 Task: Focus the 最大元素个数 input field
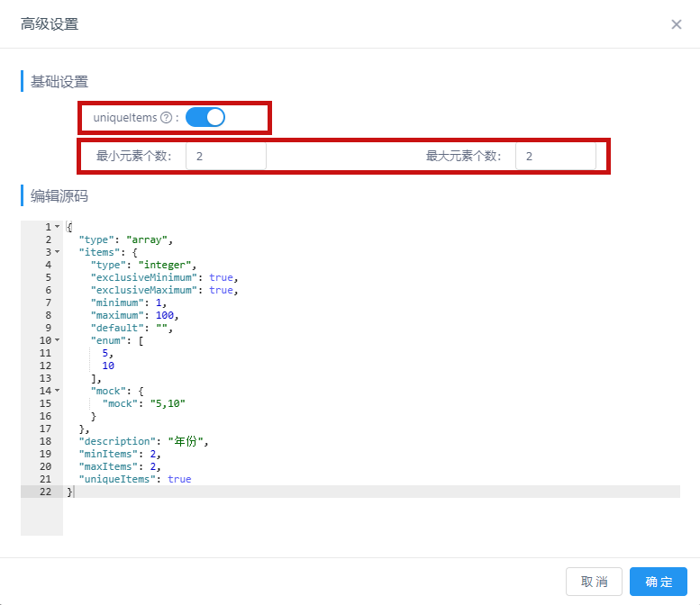[555, 156]
